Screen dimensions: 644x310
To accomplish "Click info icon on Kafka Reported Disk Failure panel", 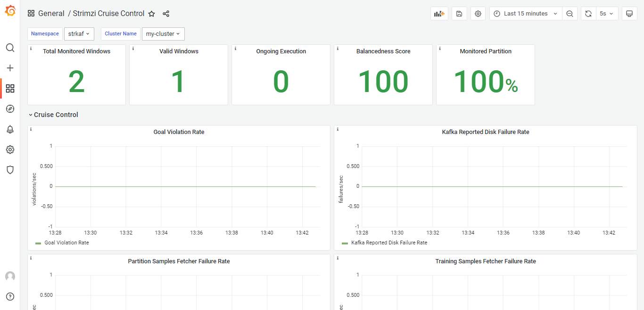I will [338, 129].
